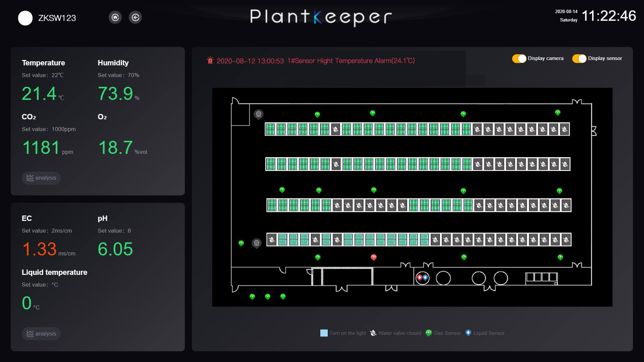Image resolution: width=644 pixels, height=362 pixels.
Task: Toggle the Display camera switch
Action: point(519,59)
